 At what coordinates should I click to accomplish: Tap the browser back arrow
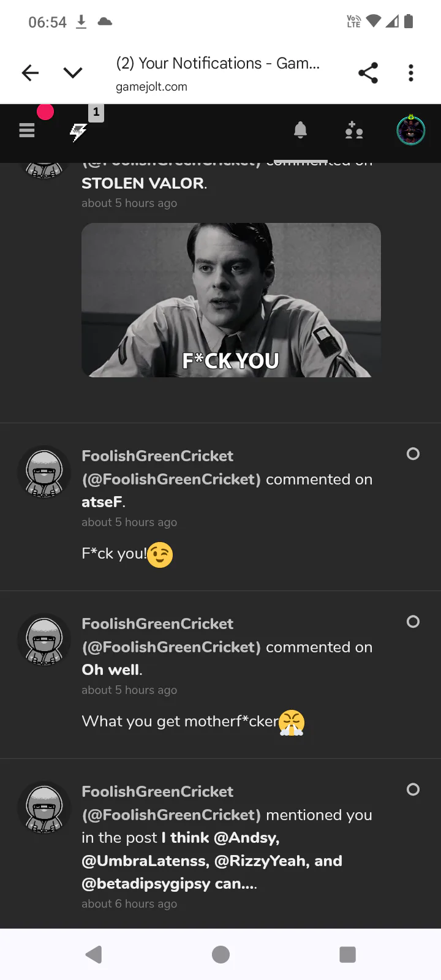coord(30,73)
